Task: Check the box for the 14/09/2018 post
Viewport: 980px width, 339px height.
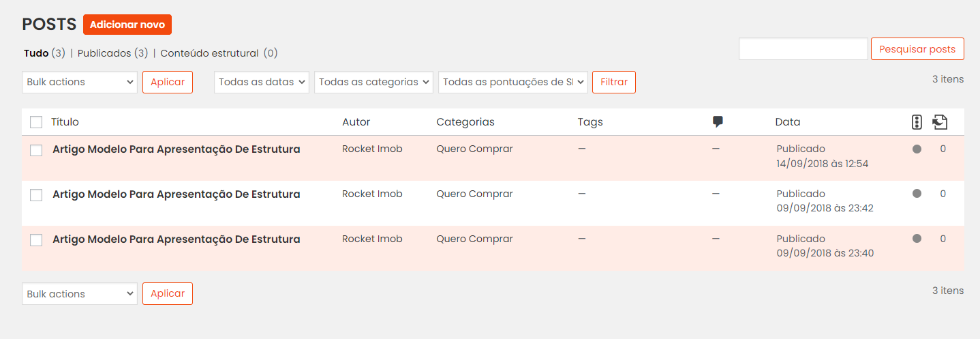Action: pos(36,150)
